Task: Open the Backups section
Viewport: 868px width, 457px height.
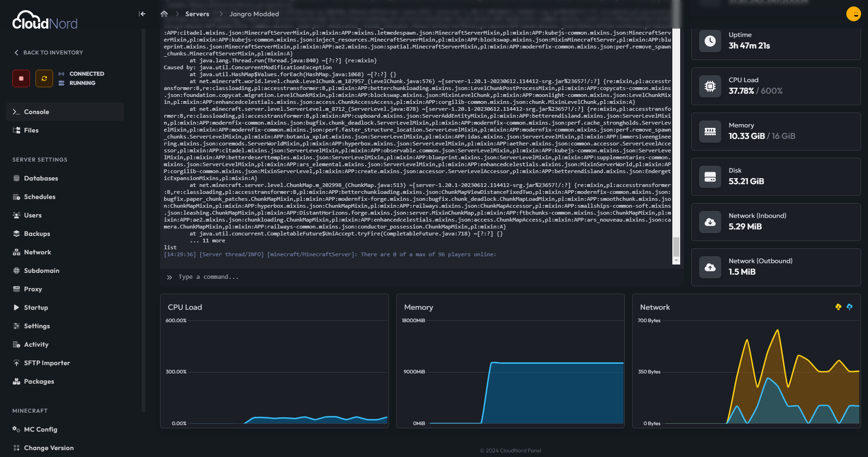Action: [36, 234]
